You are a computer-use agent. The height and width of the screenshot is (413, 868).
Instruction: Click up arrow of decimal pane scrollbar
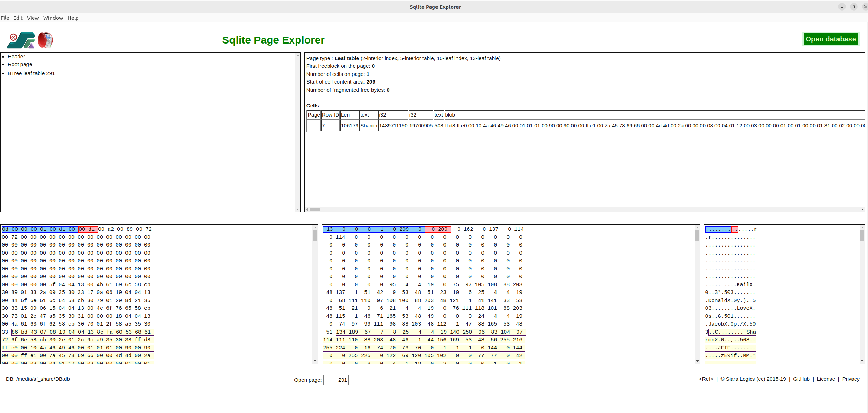pos(697,228)
